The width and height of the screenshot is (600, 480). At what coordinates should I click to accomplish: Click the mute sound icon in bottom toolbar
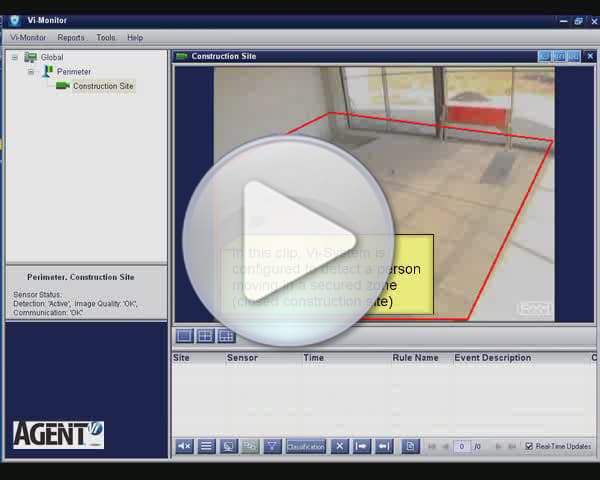point(184,446)
